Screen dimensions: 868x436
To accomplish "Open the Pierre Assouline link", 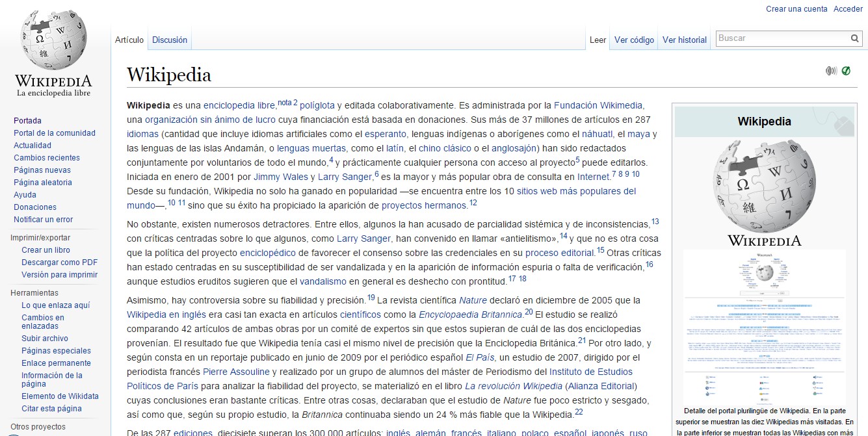I will click(237, 372).
